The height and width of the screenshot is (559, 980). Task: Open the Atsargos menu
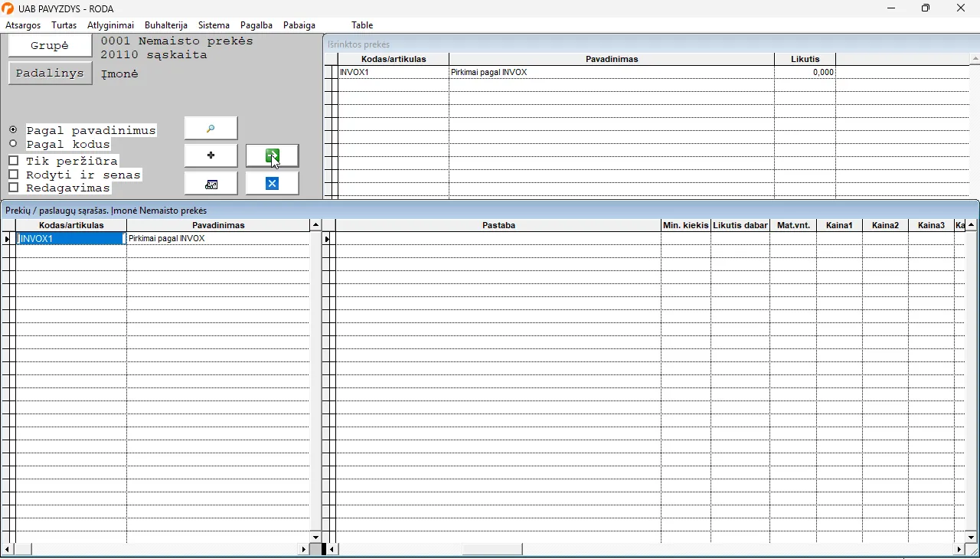pyautogui.click(x=23, y=25)
